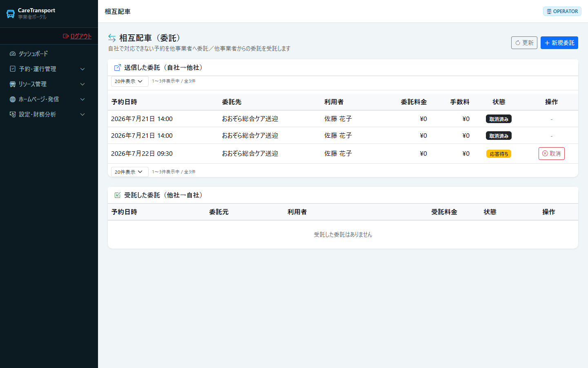The image size is (588, 368).
Task: Click the 手数料 column header
Action: (460, 102)
